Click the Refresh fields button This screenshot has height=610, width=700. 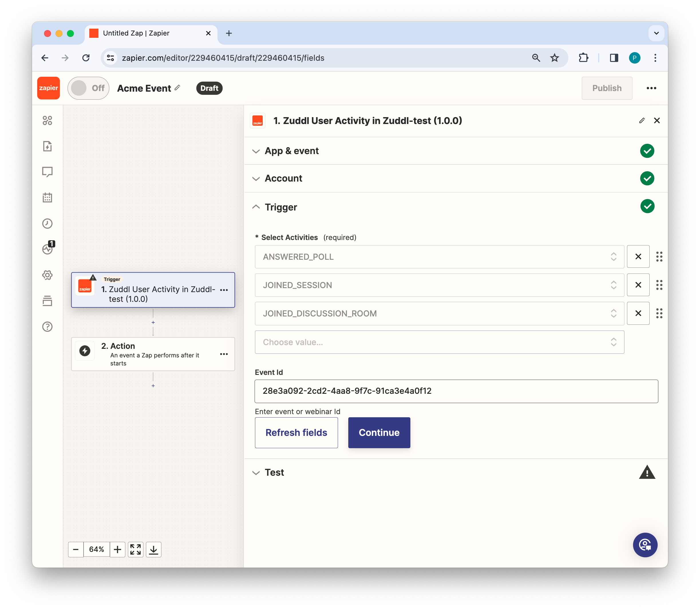tap(296, 433)
